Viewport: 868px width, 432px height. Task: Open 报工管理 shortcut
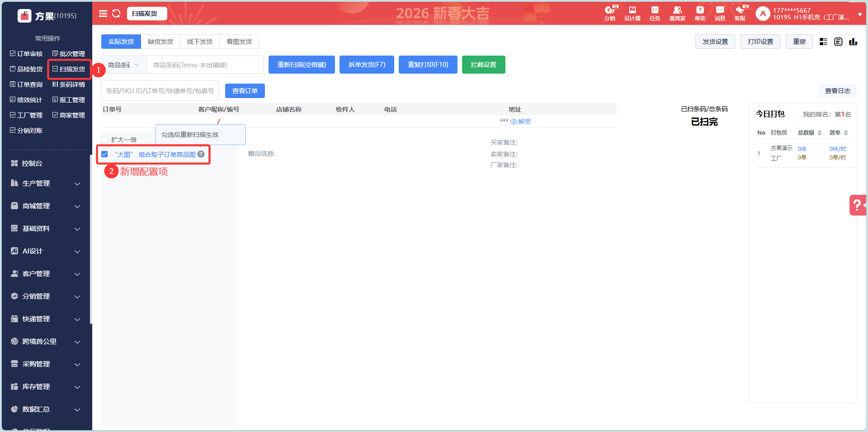coord(69,100)
